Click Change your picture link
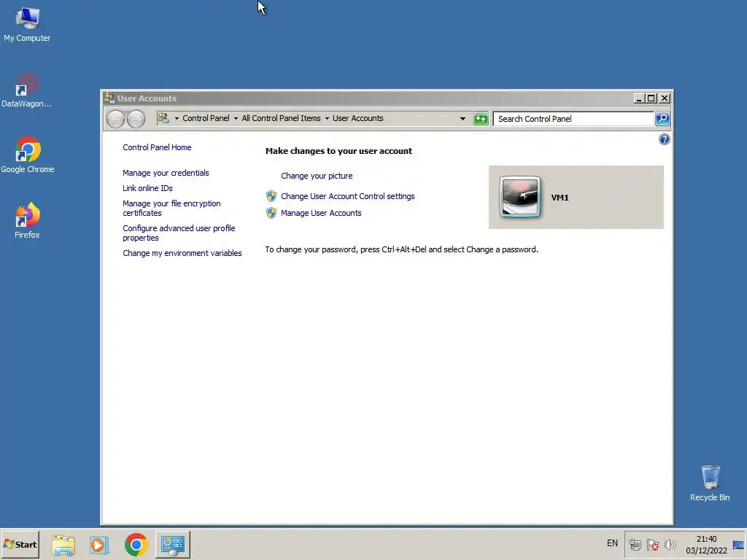Screen dimensions: 747x560 317,176
